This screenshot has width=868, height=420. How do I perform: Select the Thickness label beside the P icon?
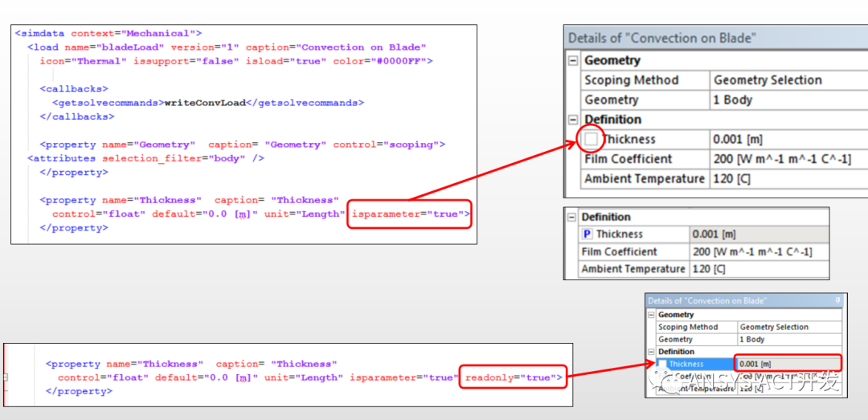(x=619, y=234)
